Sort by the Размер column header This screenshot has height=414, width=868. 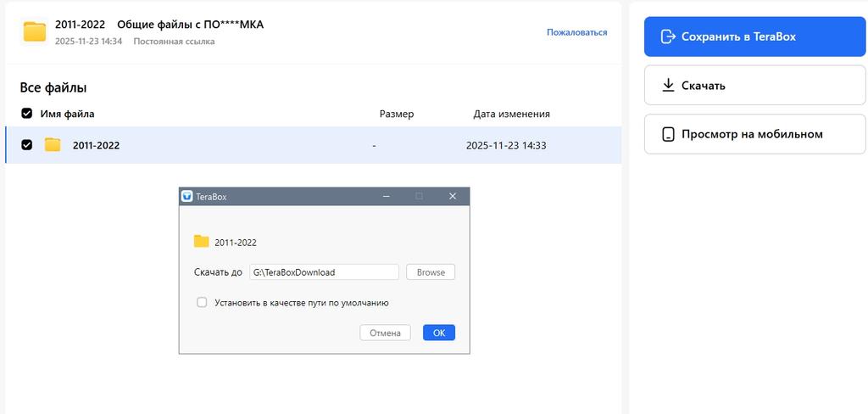(397, 115)
